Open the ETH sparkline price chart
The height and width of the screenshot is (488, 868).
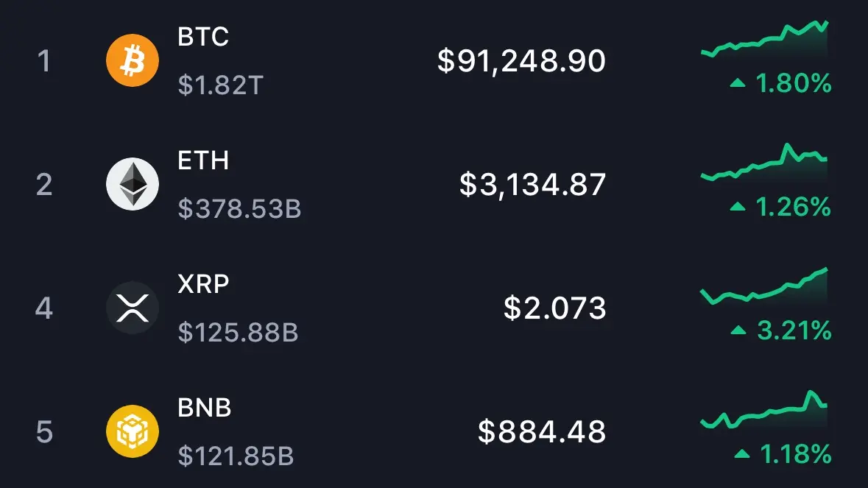(x=764, y=163)
